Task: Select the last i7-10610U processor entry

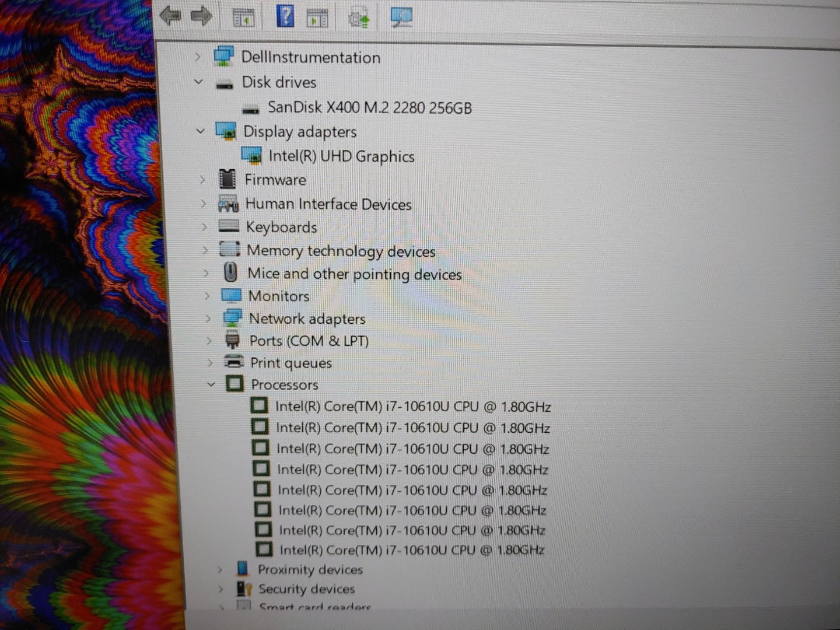Action: coord(412,549)
